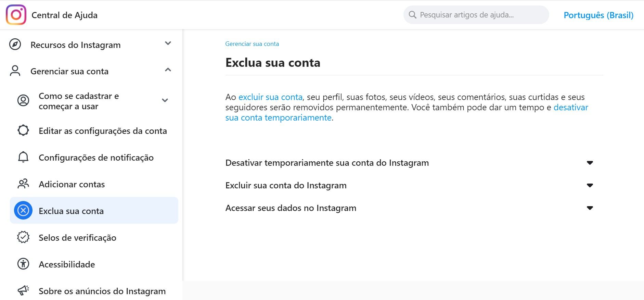Click the Exclua sua conta page heading
The height and width of the screenshot is (300, 644).
point(273,63)
